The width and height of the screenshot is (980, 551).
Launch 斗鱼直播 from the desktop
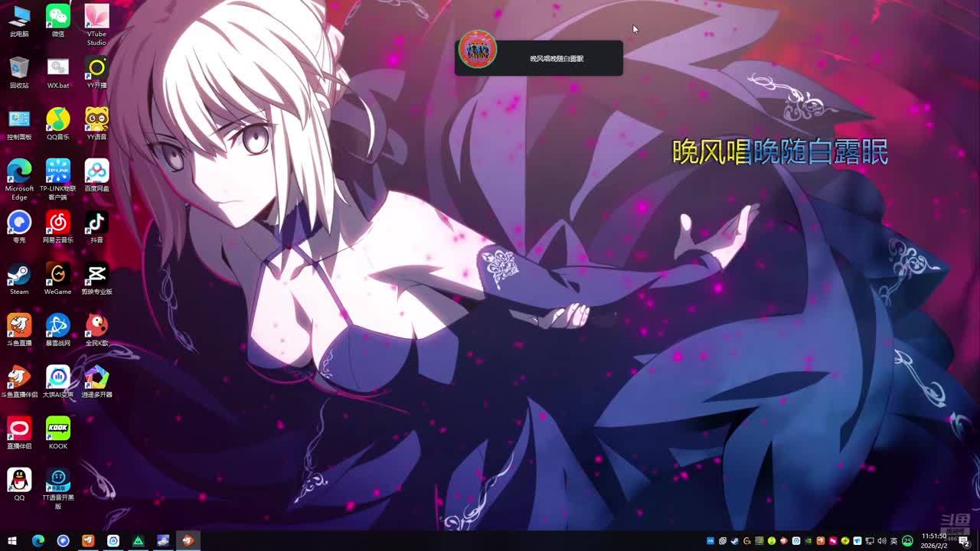[19, 326]
